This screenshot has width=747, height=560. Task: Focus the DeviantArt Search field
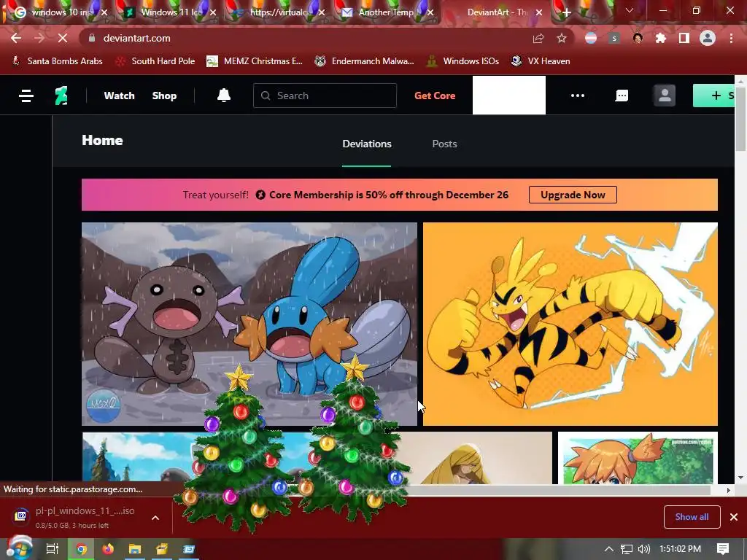(x=325, y=96)
